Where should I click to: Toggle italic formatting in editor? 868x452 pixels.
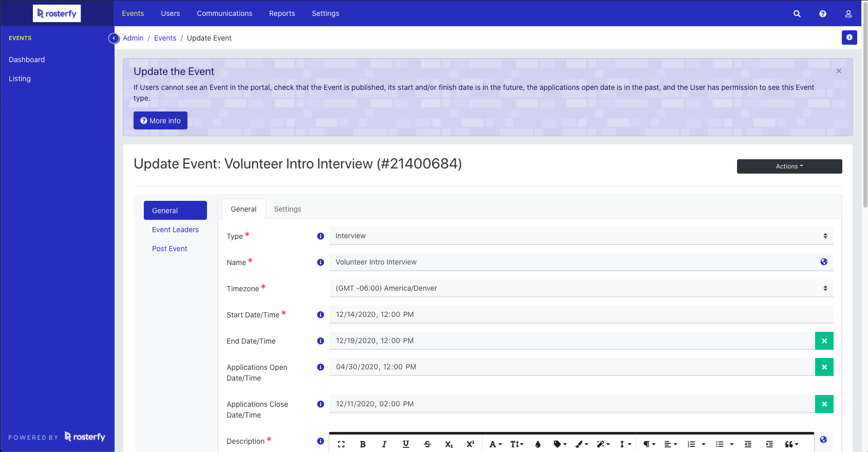(384, 444)
